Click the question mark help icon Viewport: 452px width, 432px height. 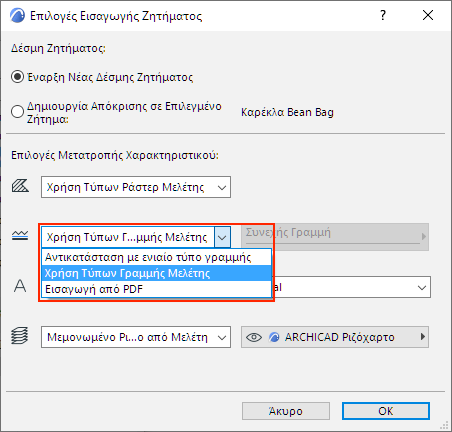pos(383,15)
